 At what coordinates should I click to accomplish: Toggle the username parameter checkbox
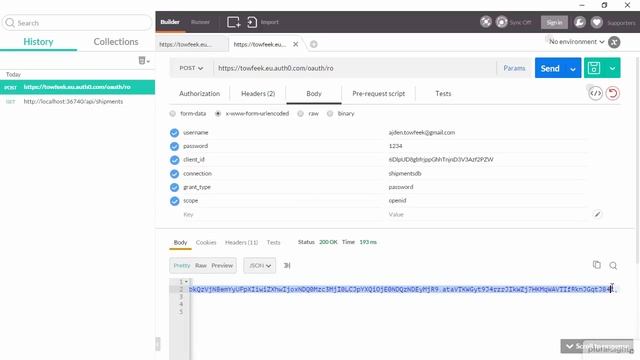(x=174, y=133)
